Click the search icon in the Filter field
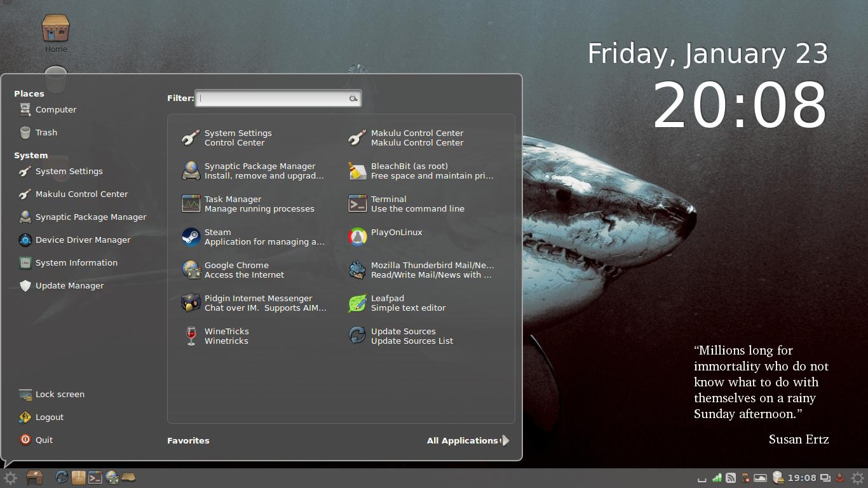868x488 pixels. (353, 98)
